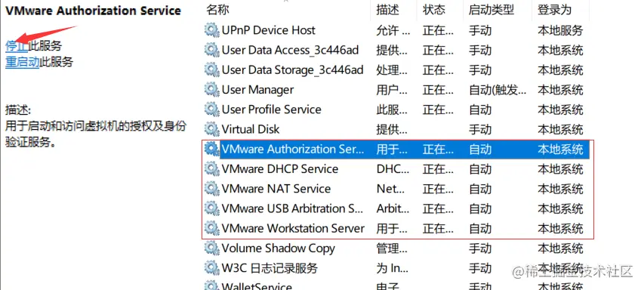This screenshot has width=644, height=290.
Task: Select the VMware USB Arbitration Service row
Action: click(x=397, y=208)
